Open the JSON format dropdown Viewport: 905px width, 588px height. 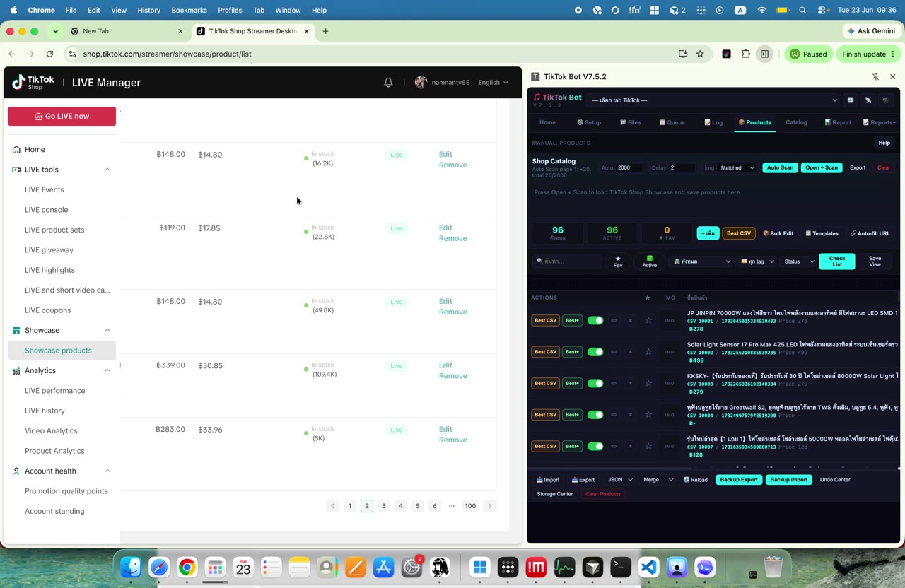tap(620, 480)
